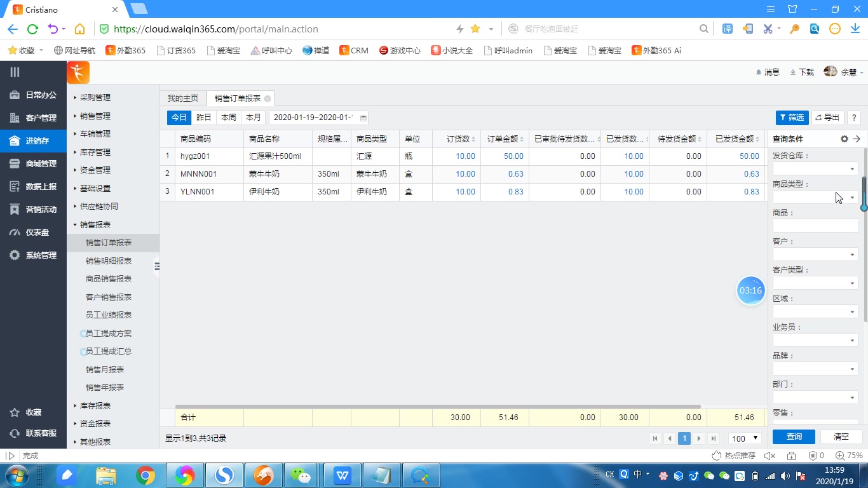The width and height of the screenshot is (868, 488).
Task: Open query conditions gear settings
Action: (844, 139)
